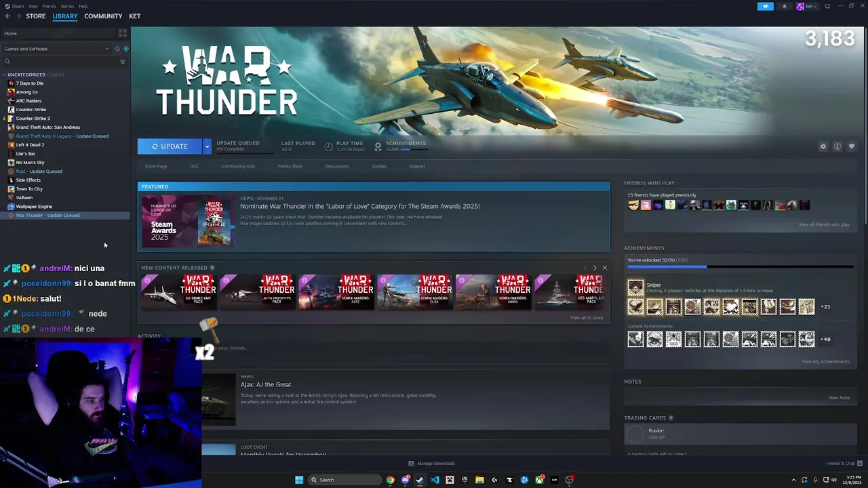Click View My Achievements link
Image resolution: width=868 pixels, height=488 pixels.
825,361
